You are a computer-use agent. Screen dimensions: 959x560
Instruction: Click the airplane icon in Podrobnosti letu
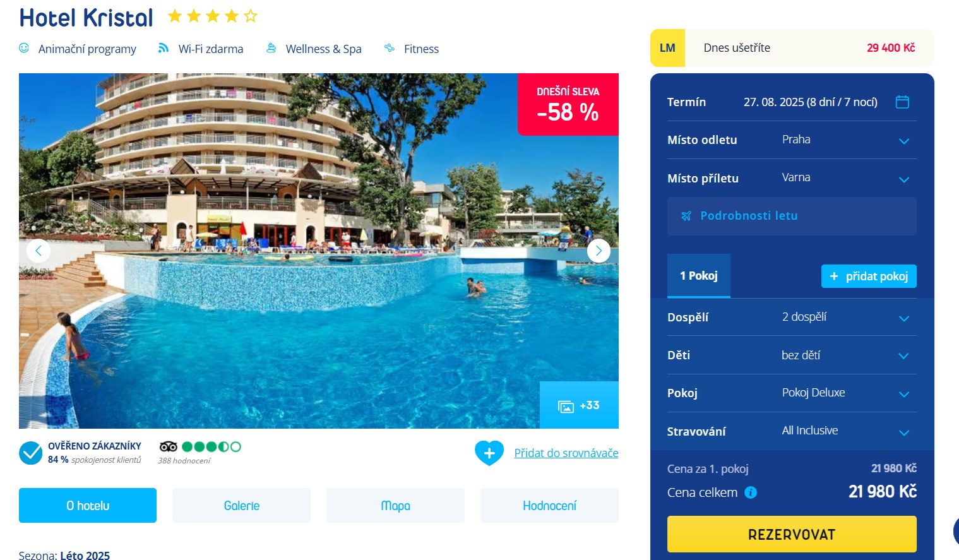click(x=686, y=216)
